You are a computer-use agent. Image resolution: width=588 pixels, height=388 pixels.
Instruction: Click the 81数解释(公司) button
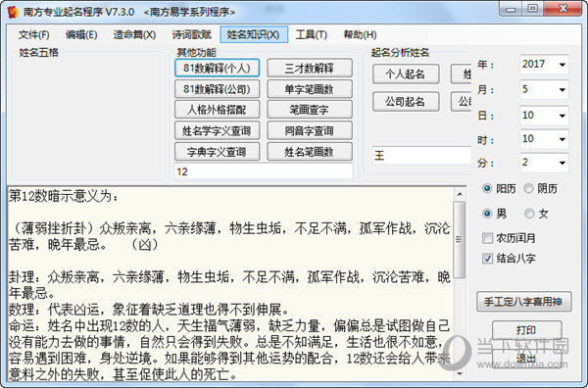click(218, 89)
